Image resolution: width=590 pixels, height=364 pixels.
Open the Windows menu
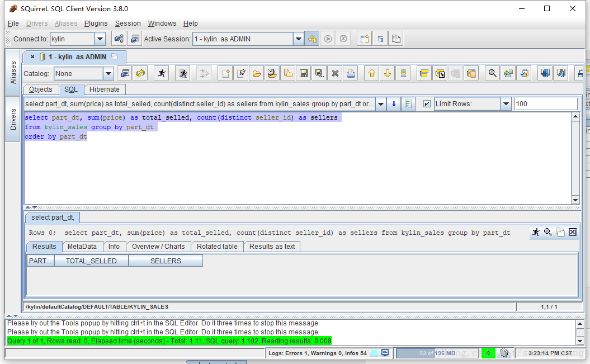coord(162,23)
